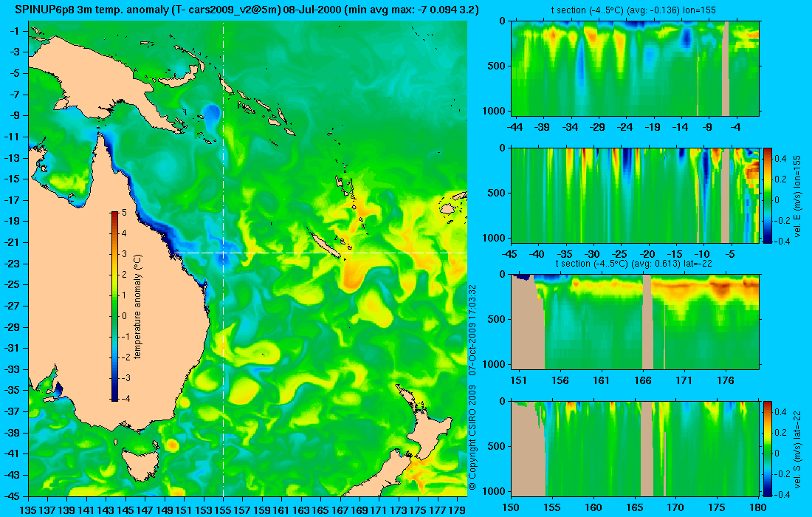Click the -44 tick on the lon=155 temperature section
The image size is (812, 517).
(515, 127)
